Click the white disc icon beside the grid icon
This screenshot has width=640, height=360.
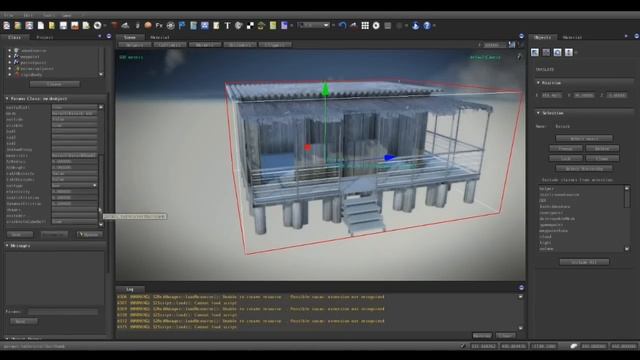point(376,25)
